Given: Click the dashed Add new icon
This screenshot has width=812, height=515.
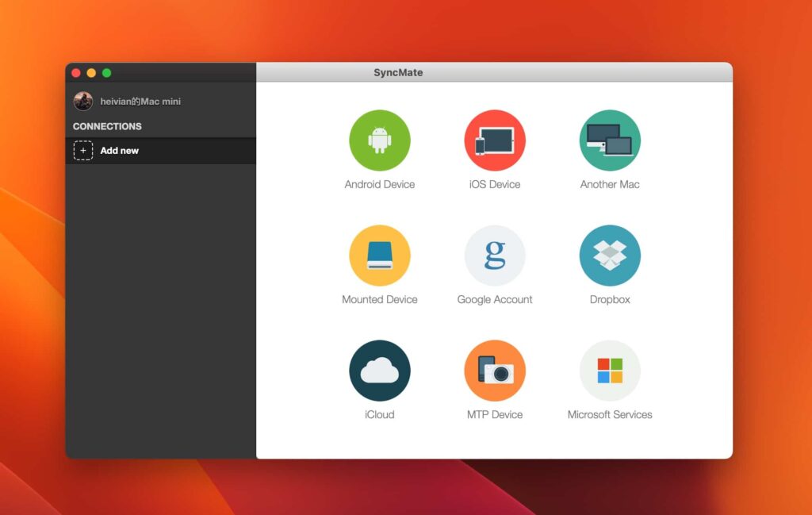Looking at the screenshot, I should coord(82,150).
